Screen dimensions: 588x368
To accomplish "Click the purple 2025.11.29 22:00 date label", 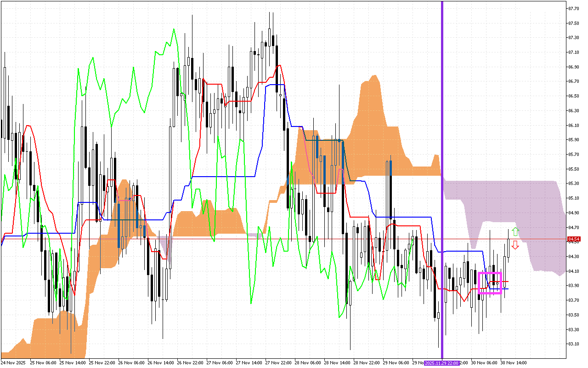I will coord(441,363).
